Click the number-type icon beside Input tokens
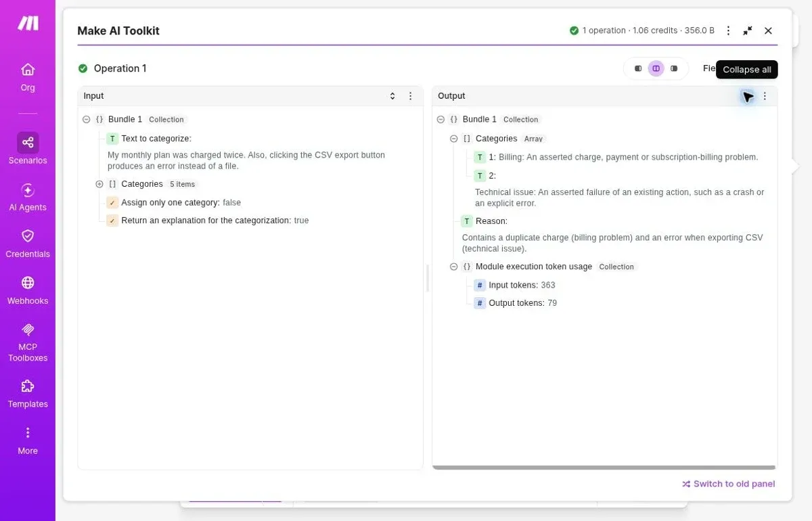 pos(480,286)
